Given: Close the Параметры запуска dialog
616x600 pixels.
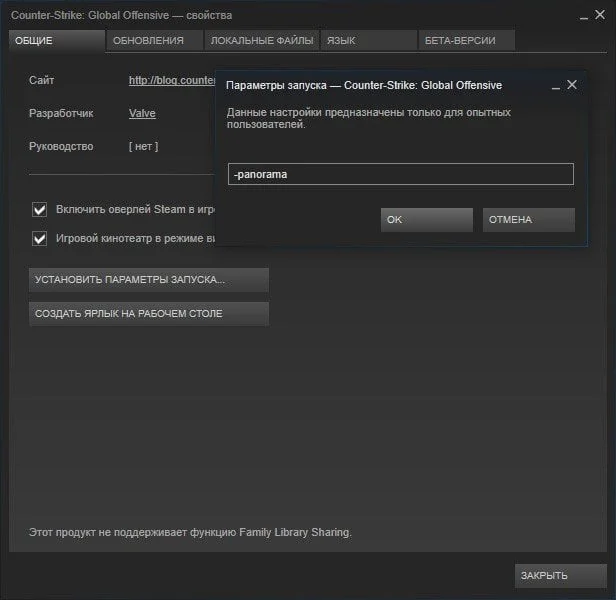Looking at the screenshot, I should (x=572, y=84).
